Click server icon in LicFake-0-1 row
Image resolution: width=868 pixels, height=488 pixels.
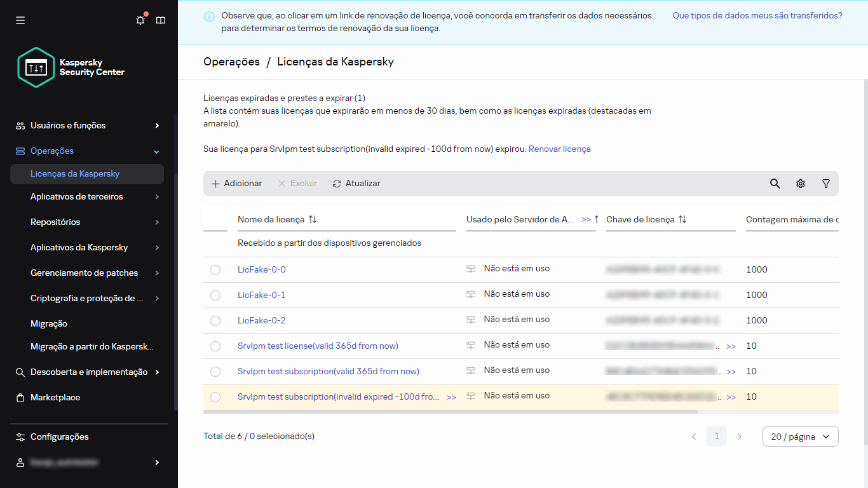click(471, 294)
